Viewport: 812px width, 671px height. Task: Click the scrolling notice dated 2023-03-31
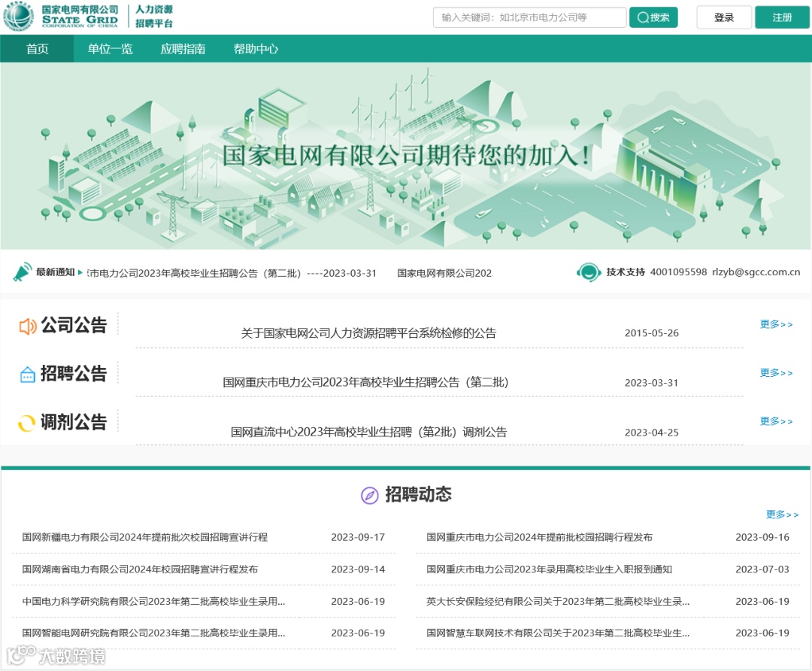(232, 274)
